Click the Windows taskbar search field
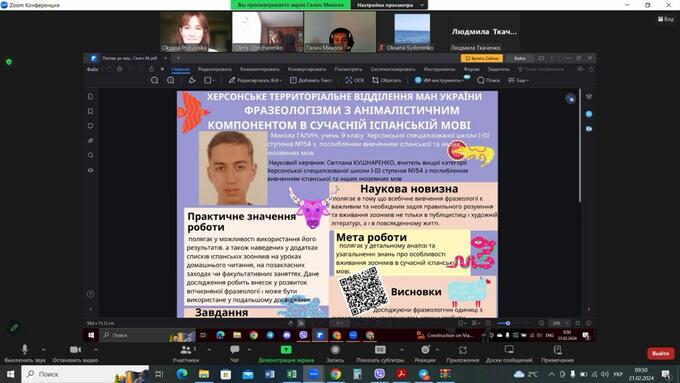The image size is (680, 383). pos(85,374)
